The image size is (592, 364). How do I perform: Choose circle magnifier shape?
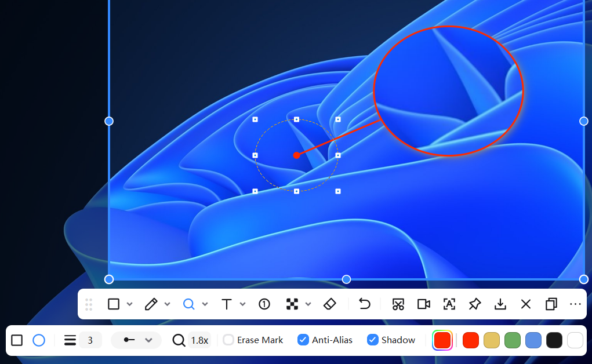click(38, 340)
